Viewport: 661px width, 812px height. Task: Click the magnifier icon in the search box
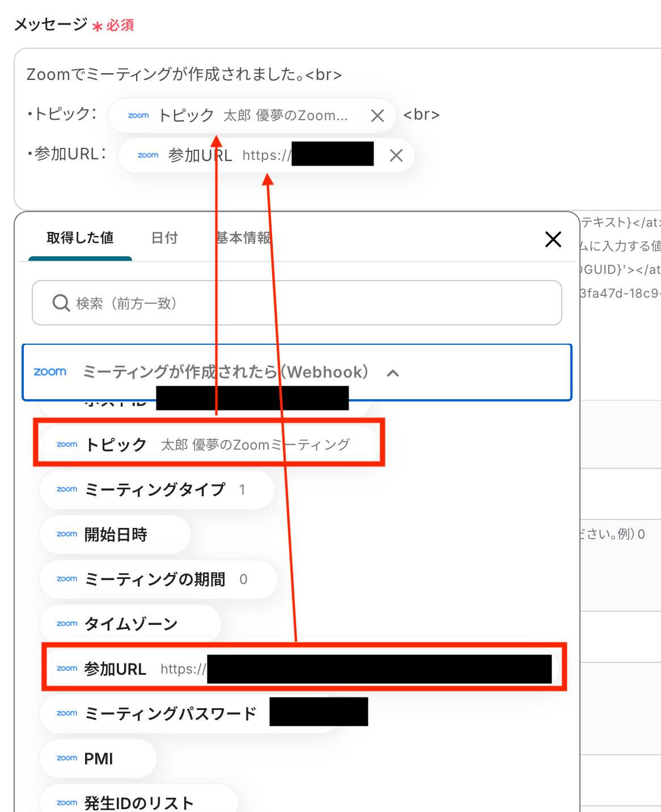(x=61, y=303)
